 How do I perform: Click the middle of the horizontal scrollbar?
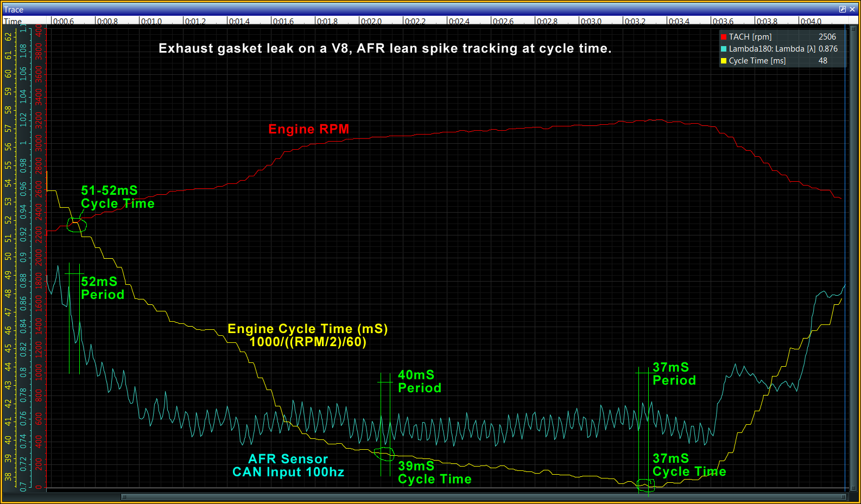(x=483, y=496)
